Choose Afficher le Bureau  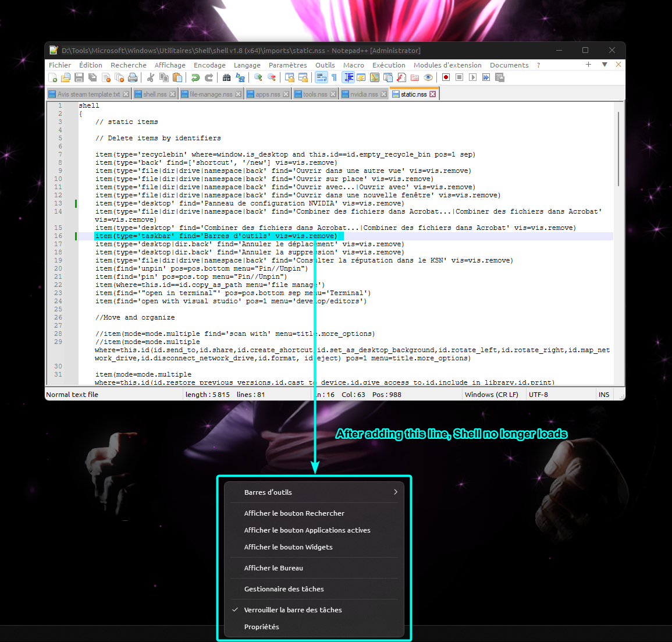pos(314,568)
